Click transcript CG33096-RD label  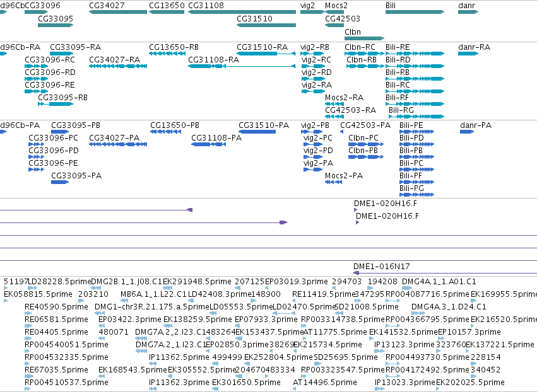(50, 72)
